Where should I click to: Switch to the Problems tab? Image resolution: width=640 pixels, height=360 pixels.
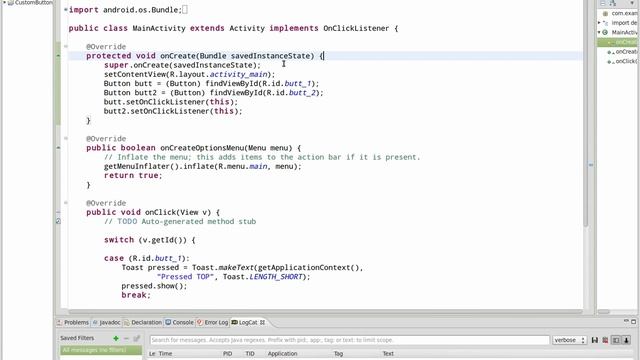coord(73,322)
